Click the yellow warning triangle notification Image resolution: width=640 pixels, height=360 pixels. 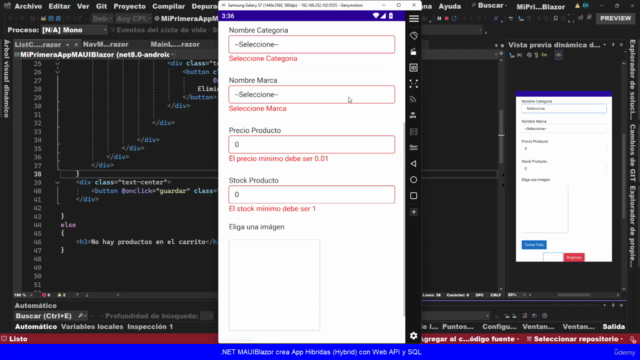[x=577, y=6]
